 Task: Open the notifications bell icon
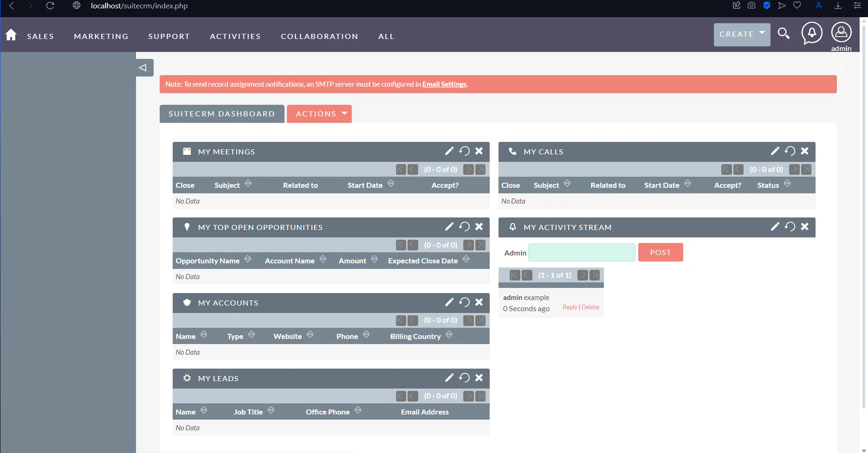pyautogui.click(x=811, y=33)
